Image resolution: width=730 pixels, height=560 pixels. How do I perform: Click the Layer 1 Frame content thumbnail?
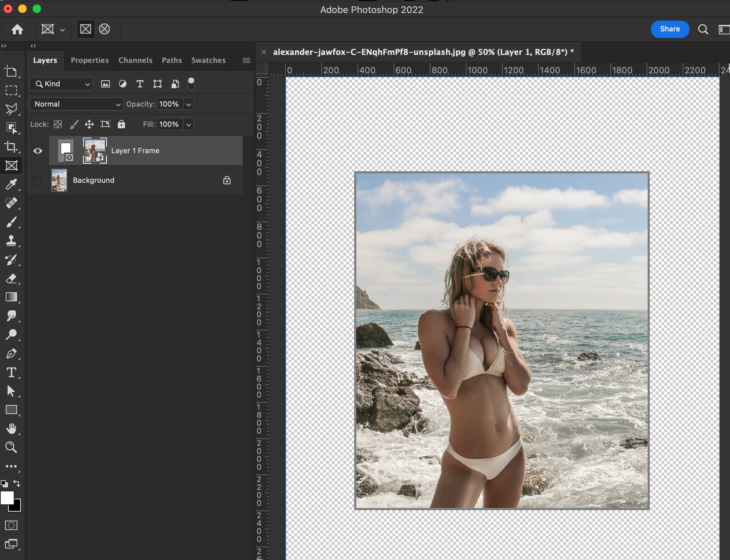coord(95,151)
